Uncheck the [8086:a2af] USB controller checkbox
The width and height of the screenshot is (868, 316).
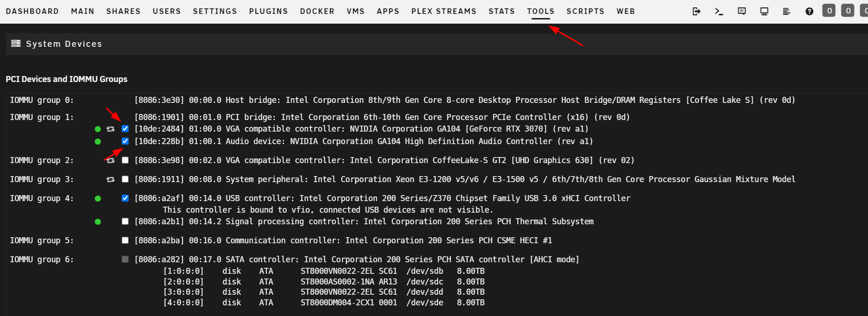tap(125, 198)
